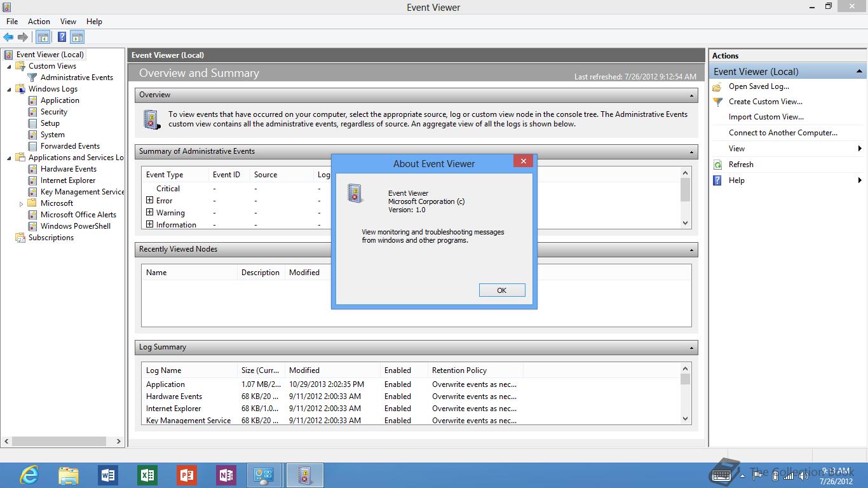This screenshot has width=868, height=488.
Task: Collapse the Custom Views tree node
Action: tap(9, 67)
